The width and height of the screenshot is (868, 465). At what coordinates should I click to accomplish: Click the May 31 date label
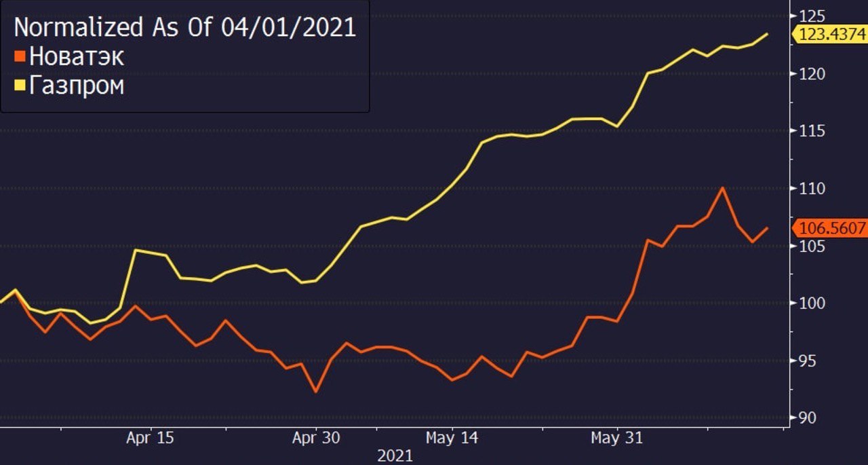pos(616,439)
